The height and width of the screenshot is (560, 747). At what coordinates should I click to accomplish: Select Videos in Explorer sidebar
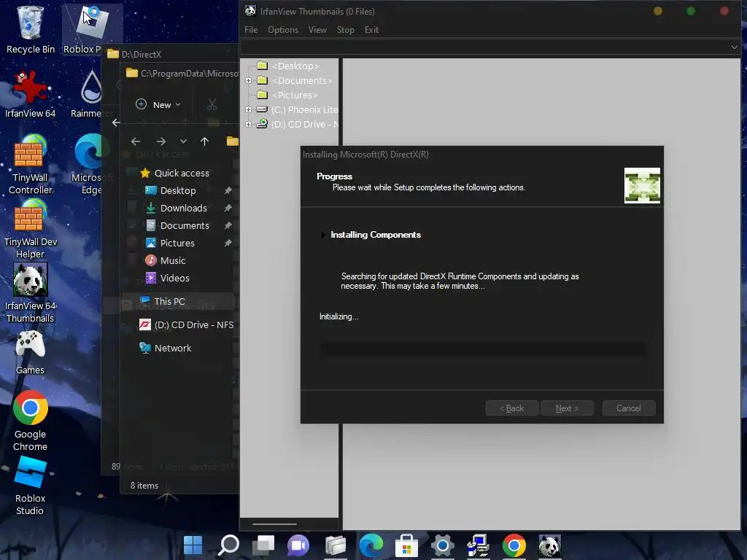point(167,278)
